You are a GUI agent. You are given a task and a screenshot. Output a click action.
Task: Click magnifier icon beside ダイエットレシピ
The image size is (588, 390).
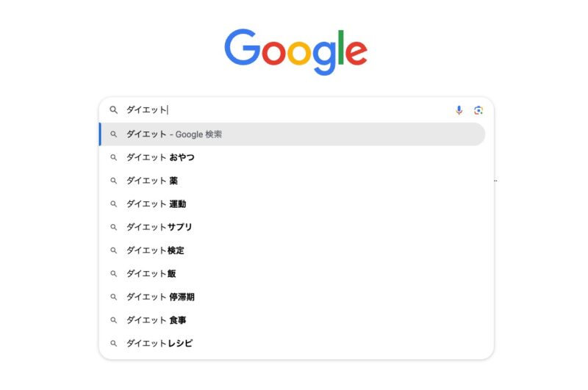pos(113,343)
